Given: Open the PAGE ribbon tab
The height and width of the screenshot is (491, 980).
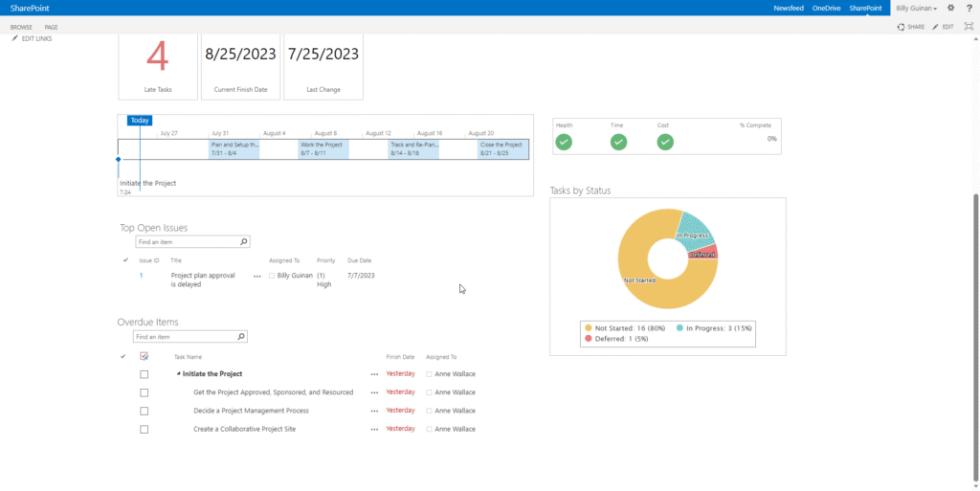Looking at the screenshot, I should click(52, 27).
